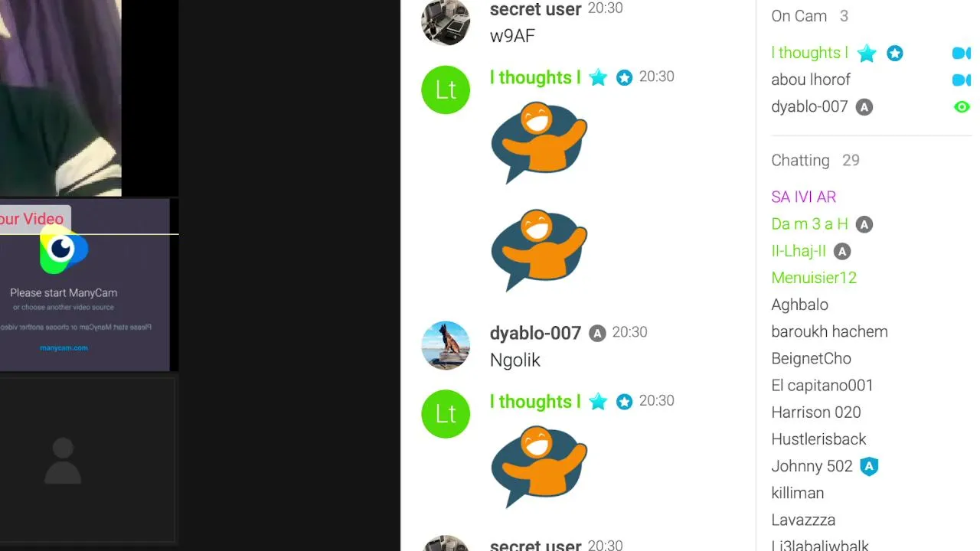
Task: Click the gray A badge next to Da m 3 a H
Action: (x=864, y=224)
